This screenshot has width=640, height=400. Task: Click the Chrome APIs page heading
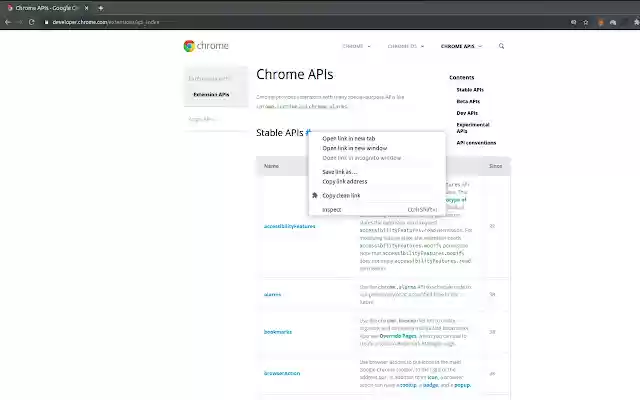pyautogui.click(x=295, y=75)
